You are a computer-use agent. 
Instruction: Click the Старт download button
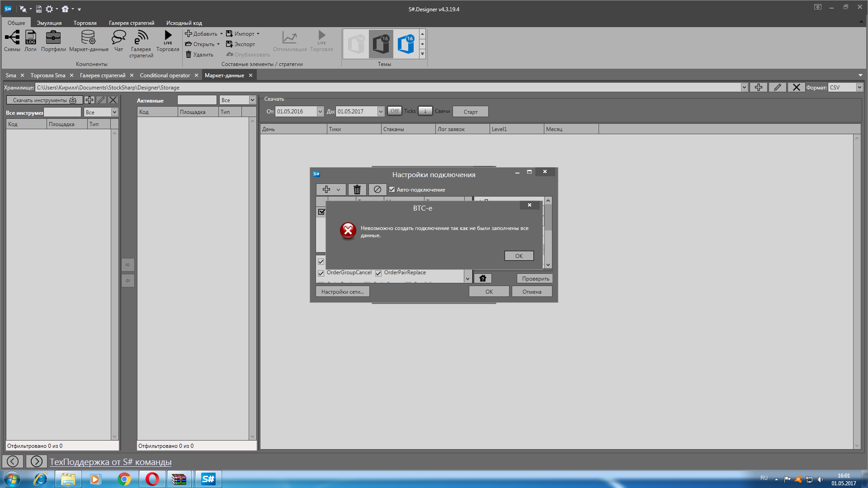pos(470,112)
